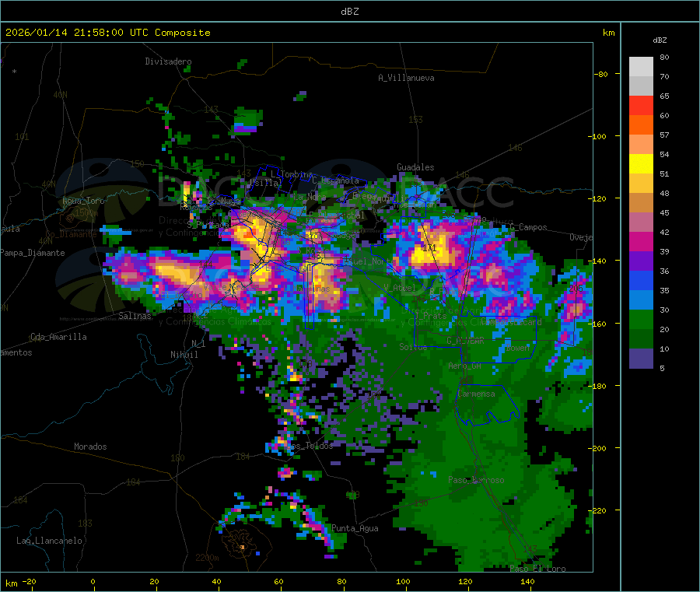The image size is (700, 592).
Task: Click the -140 km vertical axis tick
Action: [x=597, y=261]
